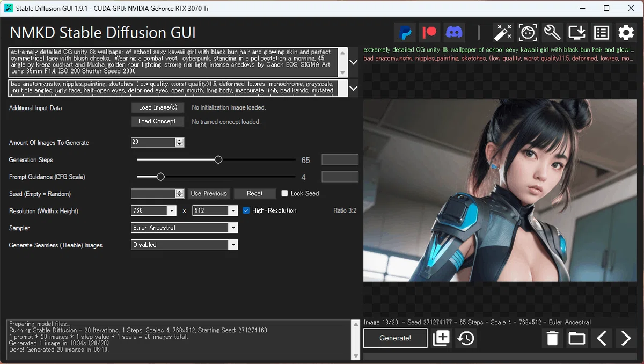Open the Sampler dropdown showing Euler Ancestral

[x=184, y=228]
